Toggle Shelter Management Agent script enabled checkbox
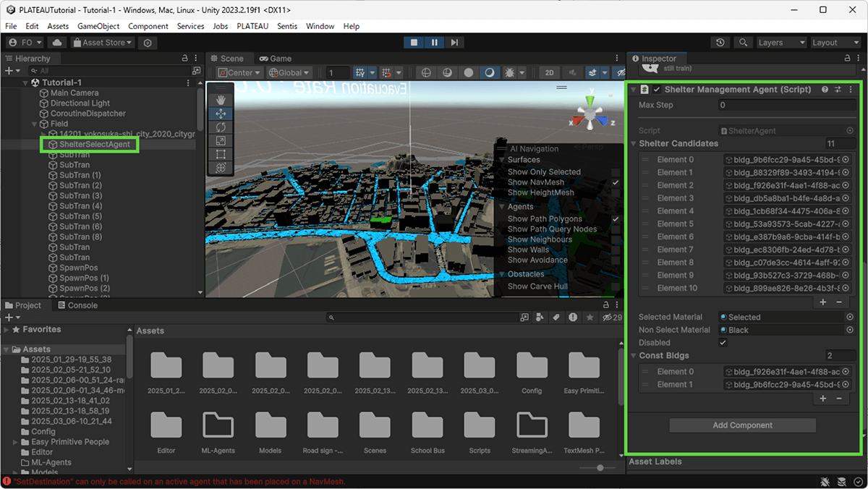Screen dimensions: 868x489 click(657, 90)
